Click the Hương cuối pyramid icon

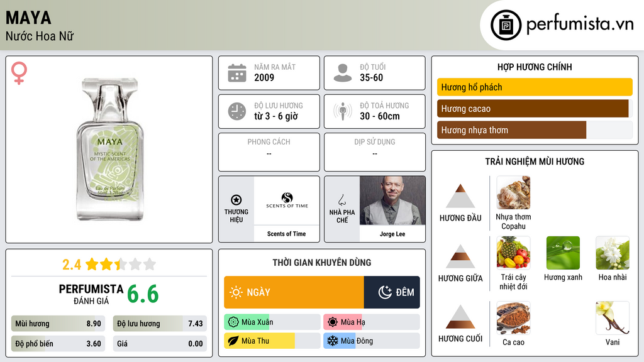460,317
